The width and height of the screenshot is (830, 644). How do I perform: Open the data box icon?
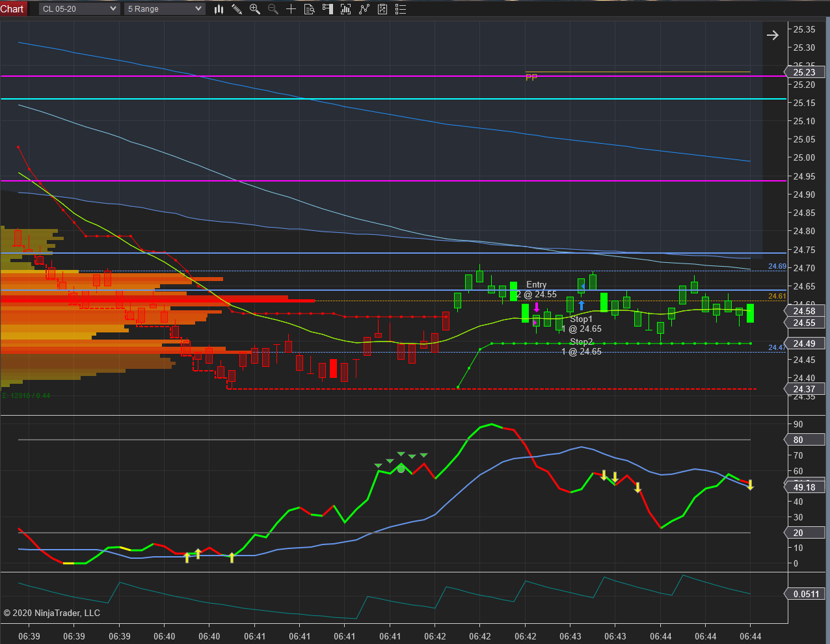click(x=310, y=9)
